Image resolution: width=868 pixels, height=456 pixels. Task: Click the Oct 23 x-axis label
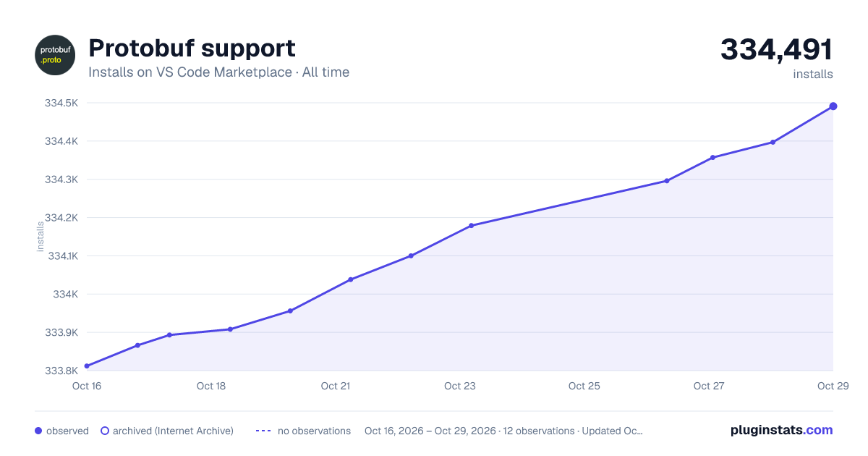(460, 386)
